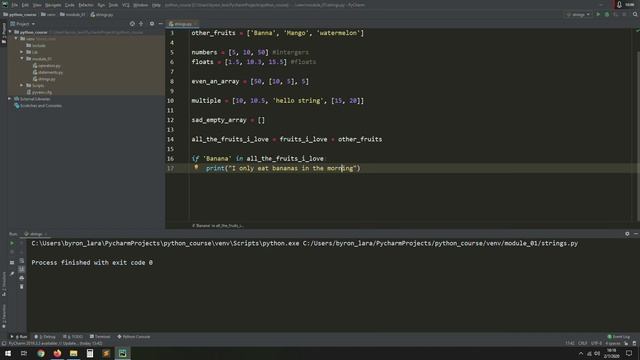640x360 pixels.
Task: Open Calculator from the taskbar
Action: tap(90, 353)
